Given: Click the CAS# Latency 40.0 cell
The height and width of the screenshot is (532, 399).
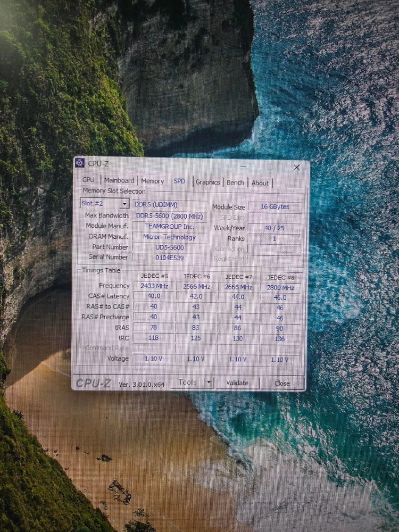Looking at the screenshot, I should [x=154, y=296].
